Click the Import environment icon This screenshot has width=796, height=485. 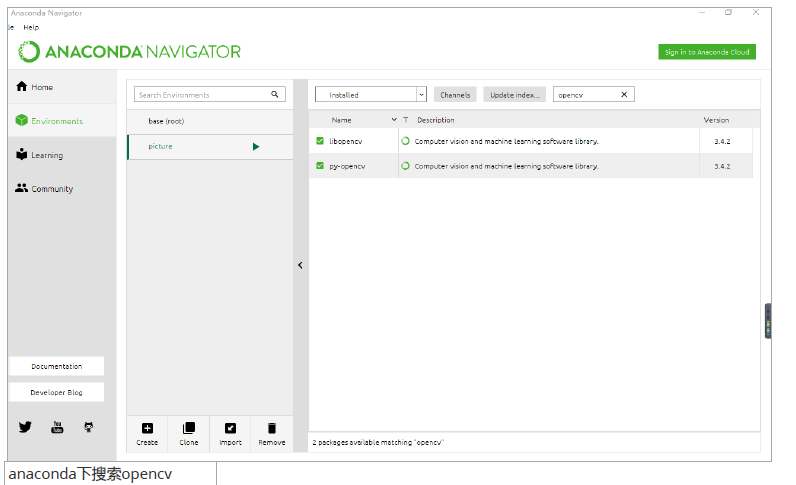coord(230,428)
